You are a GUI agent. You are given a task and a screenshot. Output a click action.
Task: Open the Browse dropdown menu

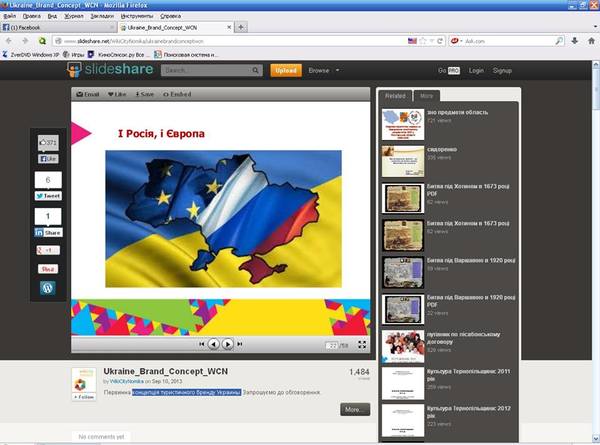pos(323,71)
